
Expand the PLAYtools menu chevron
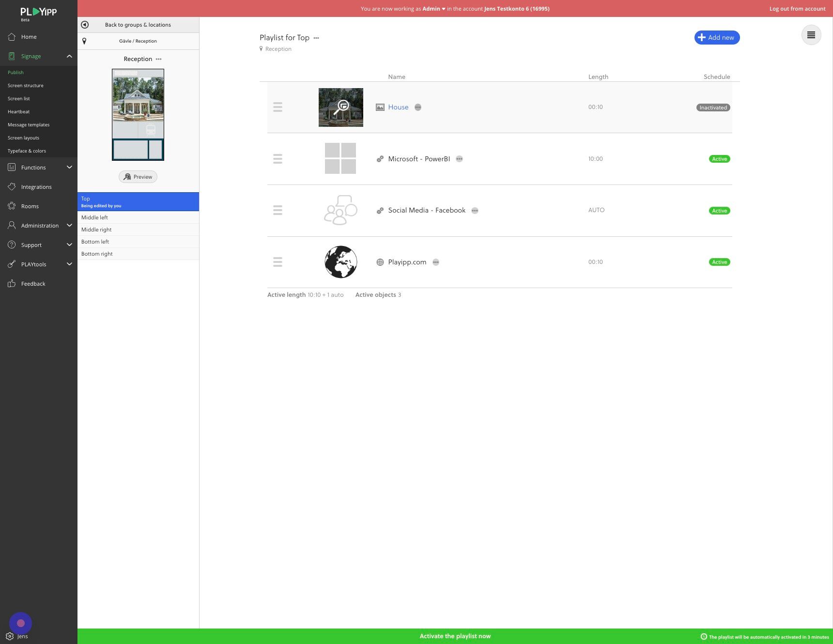click(69, 264)
